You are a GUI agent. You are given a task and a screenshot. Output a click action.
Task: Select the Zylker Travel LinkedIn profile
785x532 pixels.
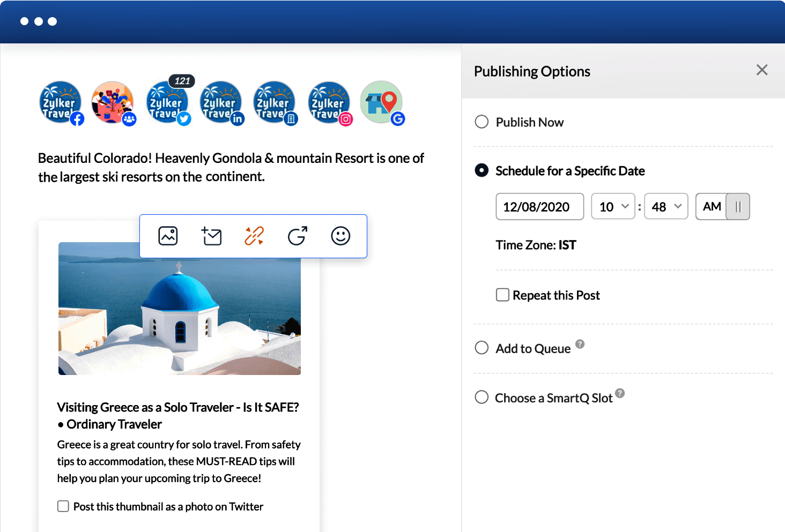221,102
